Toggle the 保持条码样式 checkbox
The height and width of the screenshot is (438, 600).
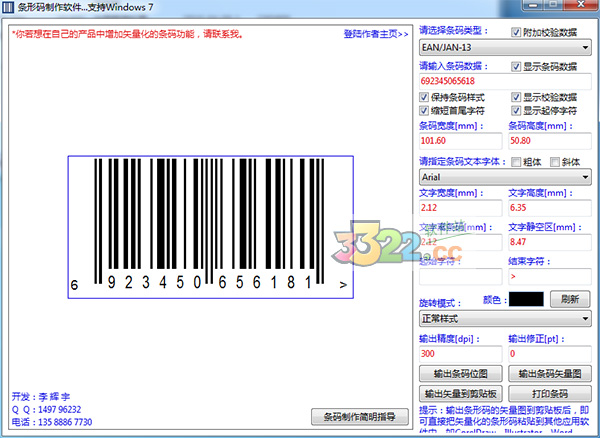(424, 97)
